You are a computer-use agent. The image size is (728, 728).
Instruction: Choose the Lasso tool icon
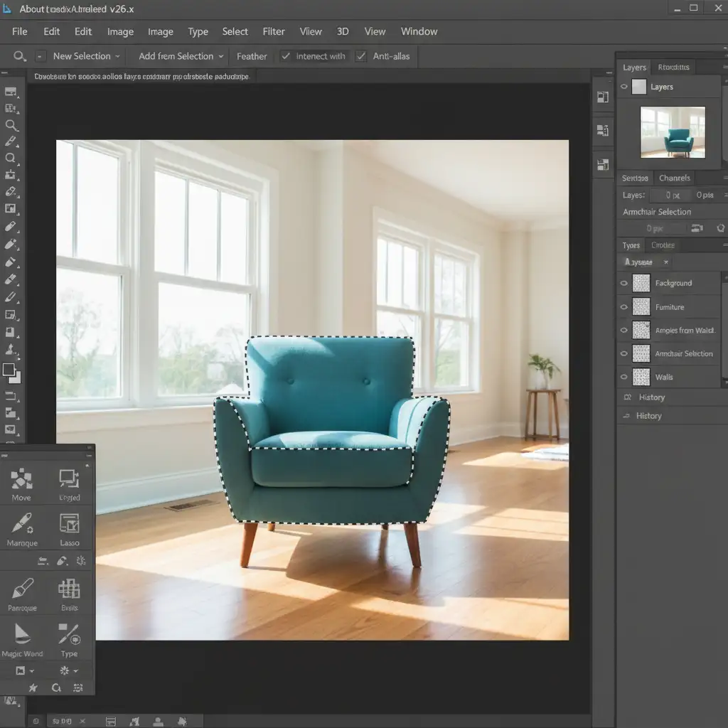coord(69,526)
